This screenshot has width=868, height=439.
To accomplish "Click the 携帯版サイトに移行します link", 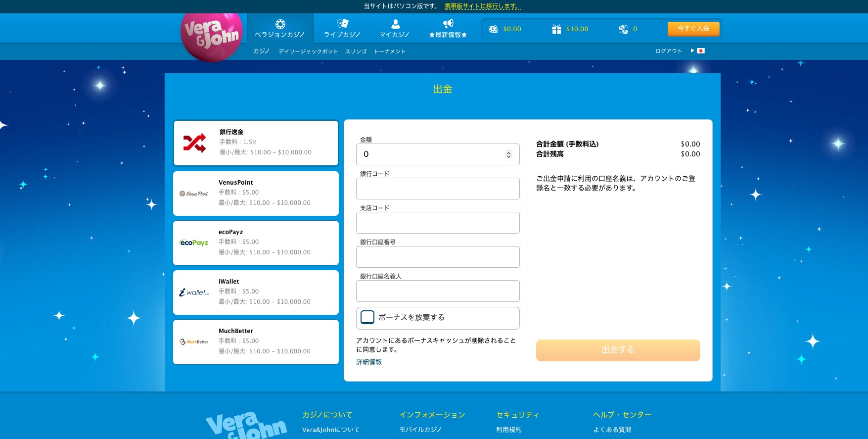I will 483,6.
